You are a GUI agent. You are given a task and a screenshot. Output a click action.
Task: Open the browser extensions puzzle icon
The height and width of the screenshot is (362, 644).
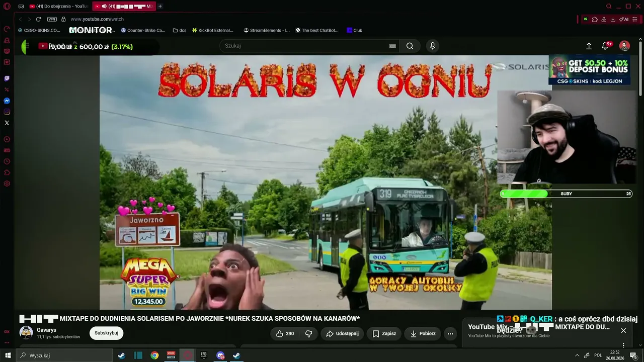(x=595, y=19)
